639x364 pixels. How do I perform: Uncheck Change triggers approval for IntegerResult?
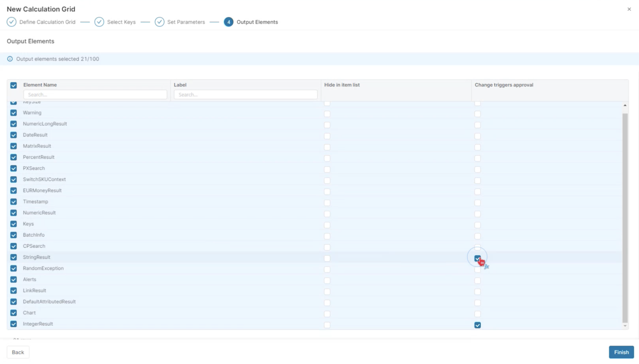coord(477,325)
